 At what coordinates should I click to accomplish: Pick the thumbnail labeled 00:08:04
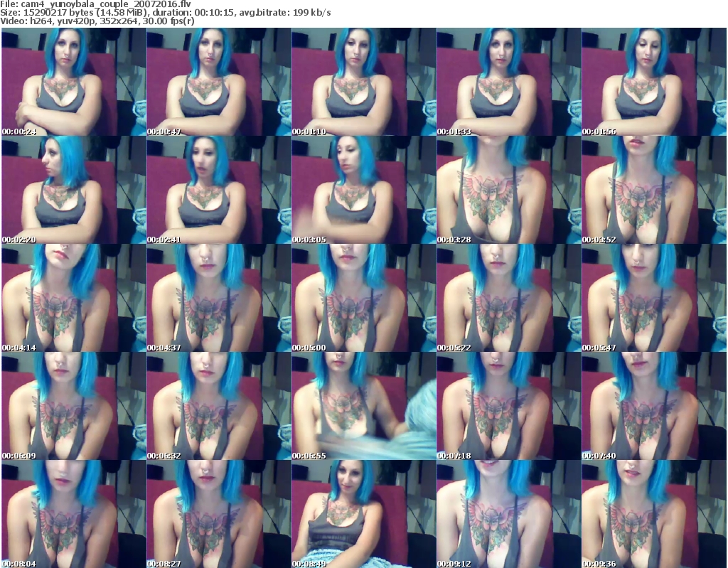73,514
